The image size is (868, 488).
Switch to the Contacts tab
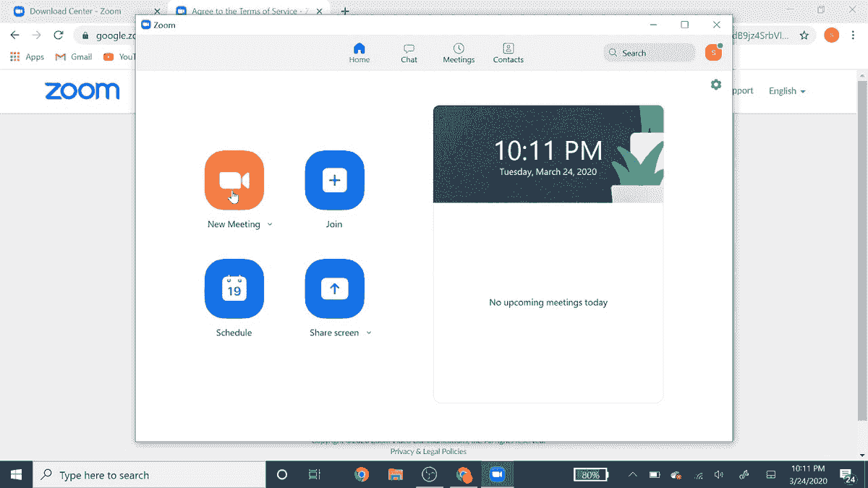coord(509,53)
